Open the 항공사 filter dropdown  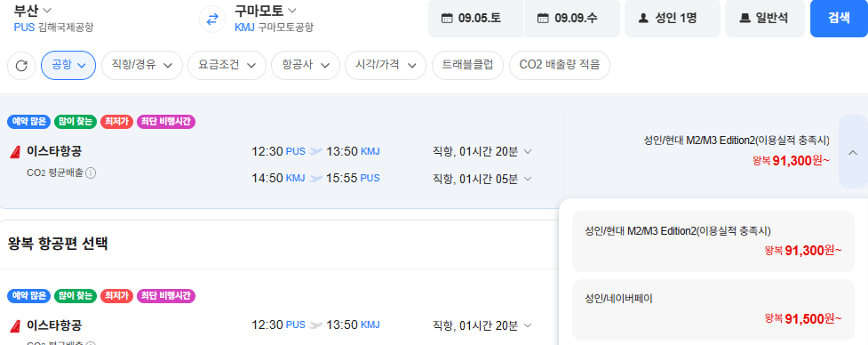pos(306,65)
